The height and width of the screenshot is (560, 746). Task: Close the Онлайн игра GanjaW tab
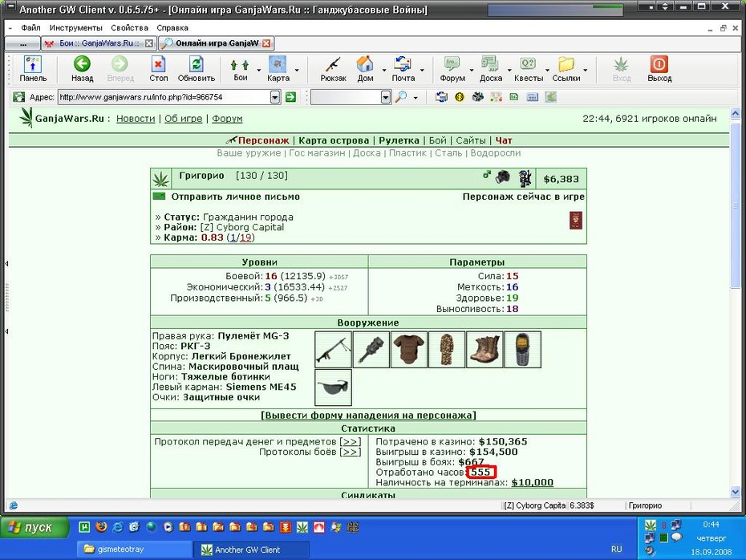[266, 43]
